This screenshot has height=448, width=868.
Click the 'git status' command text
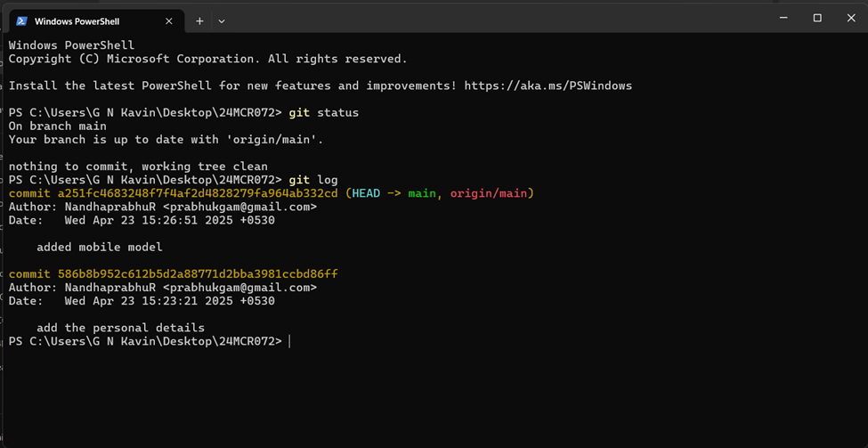[324, 113]
